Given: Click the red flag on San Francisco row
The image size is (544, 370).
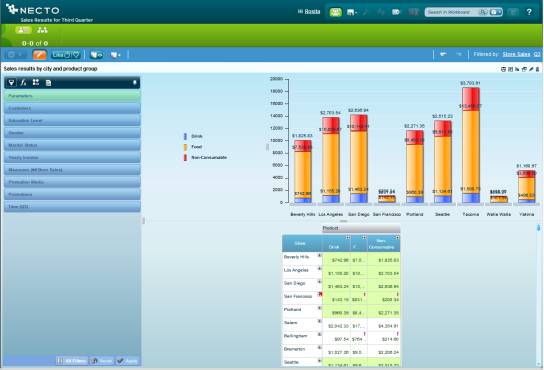Looking at the screenshot, I should click(x=320, y=294).
